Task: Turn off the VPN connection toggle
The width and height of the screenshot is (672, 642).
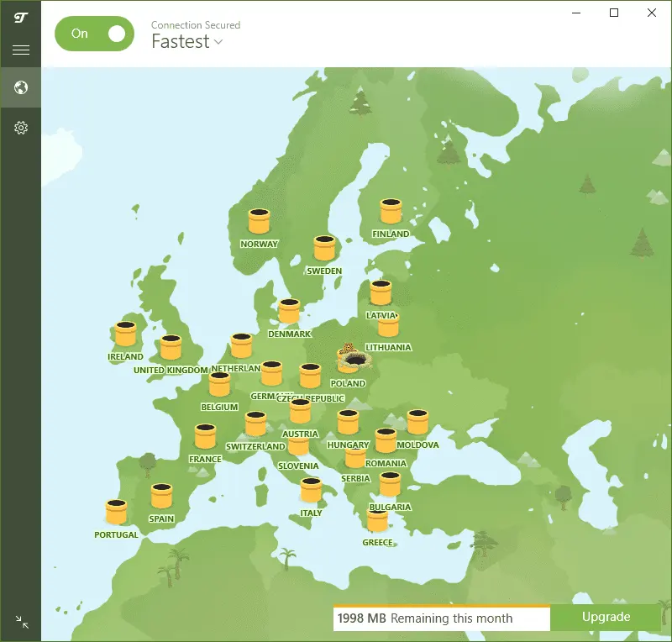Action: 94,34
